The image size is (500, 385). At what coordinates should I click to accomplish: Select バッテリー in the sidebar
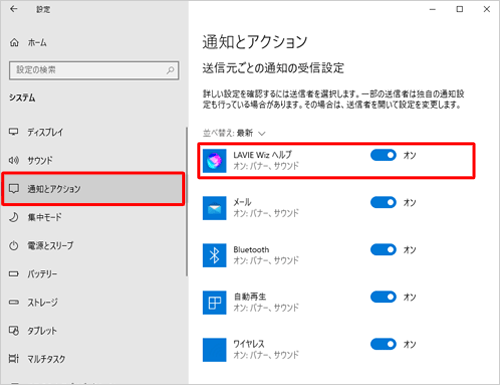point(93,274)
